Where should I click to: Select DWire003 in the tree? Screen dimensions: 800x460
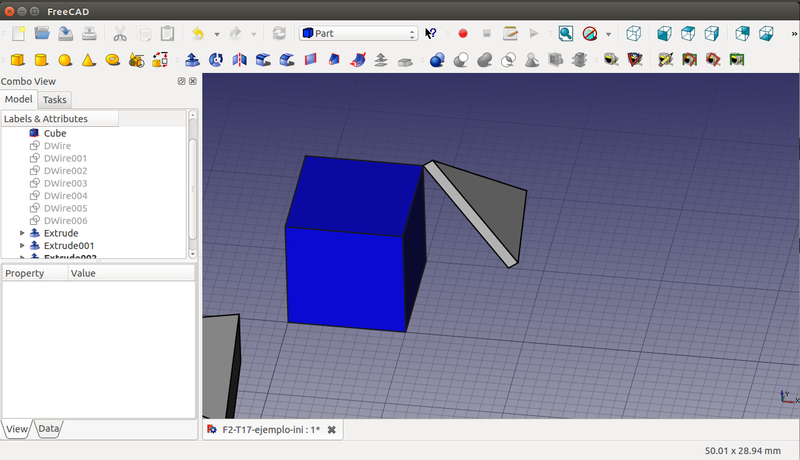click(65, 183)
